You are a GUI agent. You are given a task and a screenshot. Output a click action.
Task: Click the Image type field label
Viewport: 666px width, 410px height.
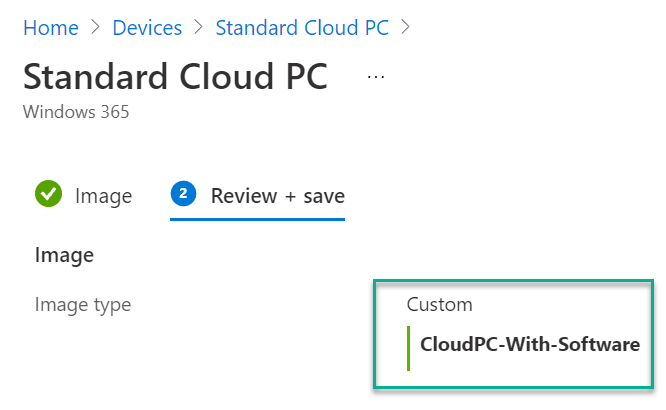83,305
